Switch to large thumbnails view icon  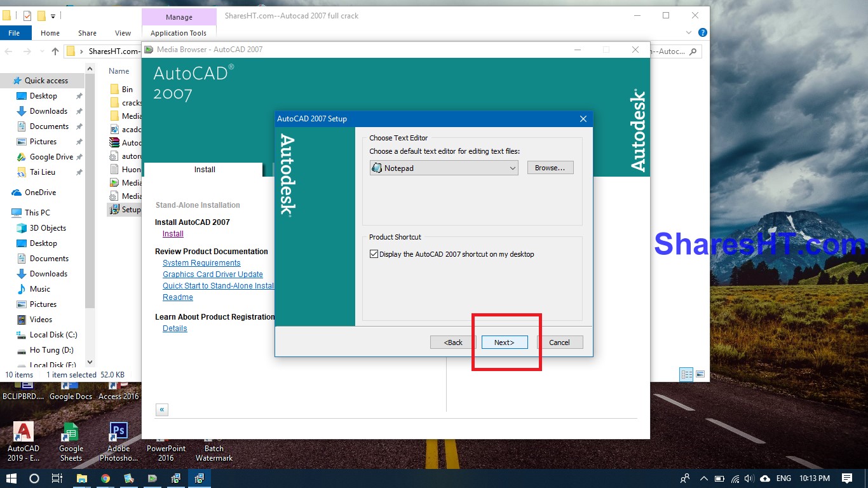pos(700,374)
